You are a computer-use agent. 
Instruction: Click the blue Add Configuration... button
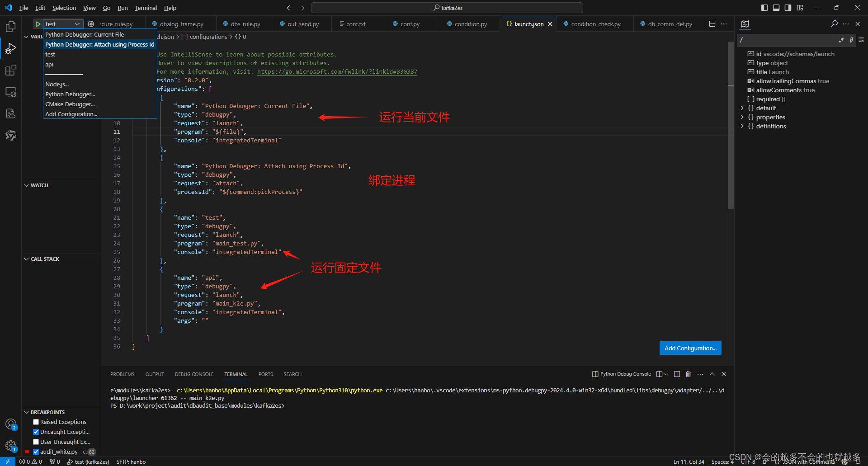pyautogui.click(x=690, y=348)
